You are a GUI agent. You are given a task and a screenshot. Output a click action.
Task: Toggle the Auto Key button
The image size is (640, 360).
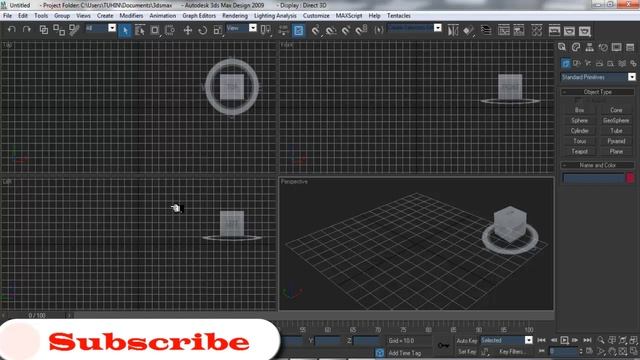click(x=467, y=340)
